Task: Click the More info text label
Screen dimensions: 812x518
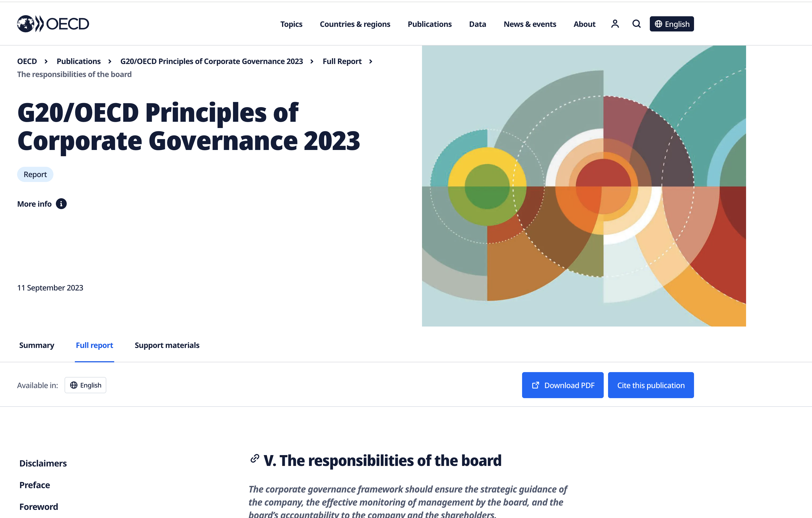Action: click(x=34, y=204)
